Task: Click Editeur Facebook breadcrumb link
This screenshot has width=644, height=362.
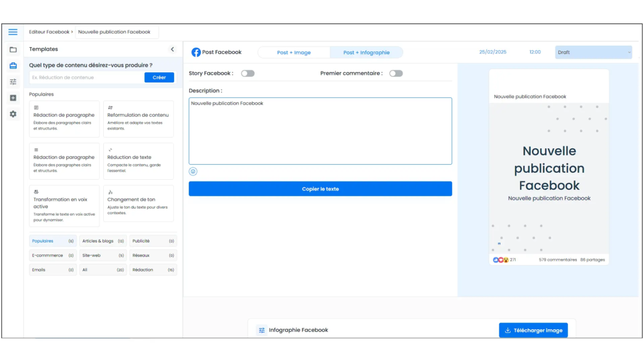Action: 49,32
